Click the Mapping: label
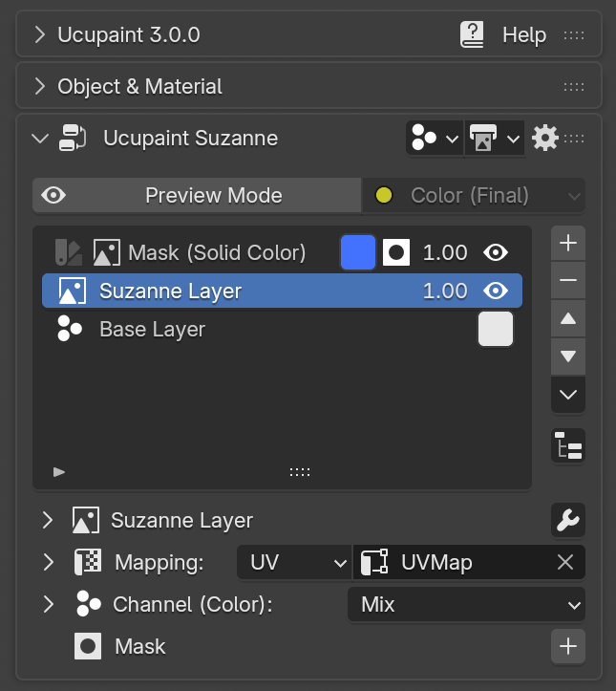The image size is (616, 691). 159,562
